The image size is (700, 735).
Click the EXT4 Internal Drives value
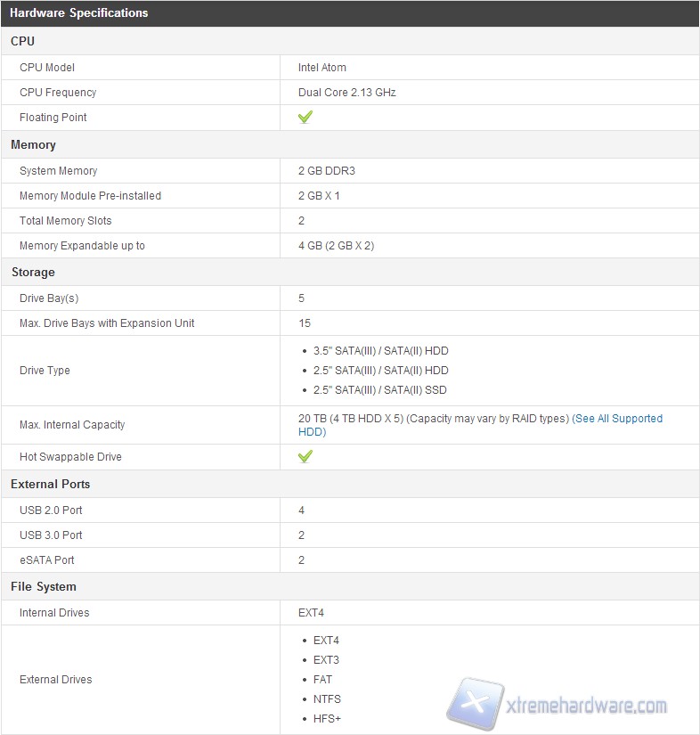[x=313, y=613]
